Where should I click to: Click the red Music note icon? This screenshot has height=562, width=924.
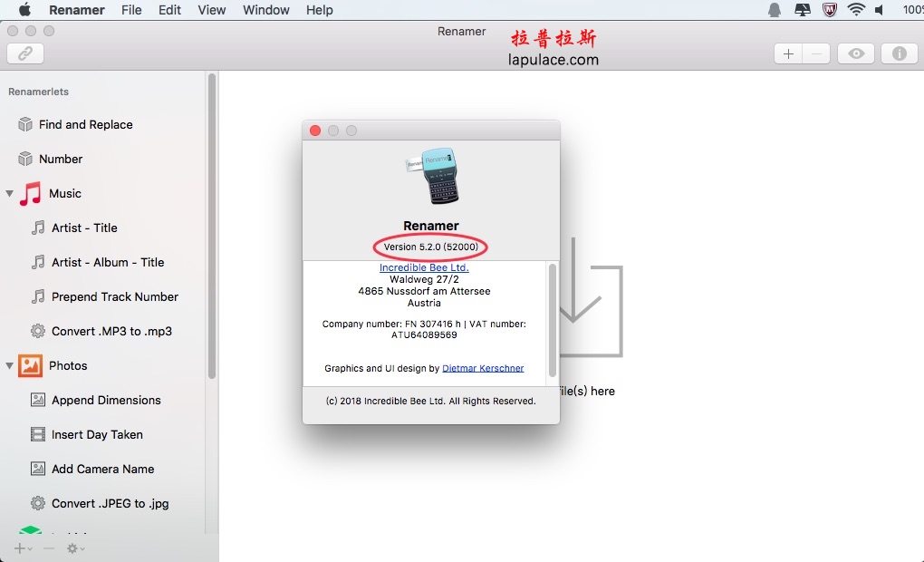[30, 193]
